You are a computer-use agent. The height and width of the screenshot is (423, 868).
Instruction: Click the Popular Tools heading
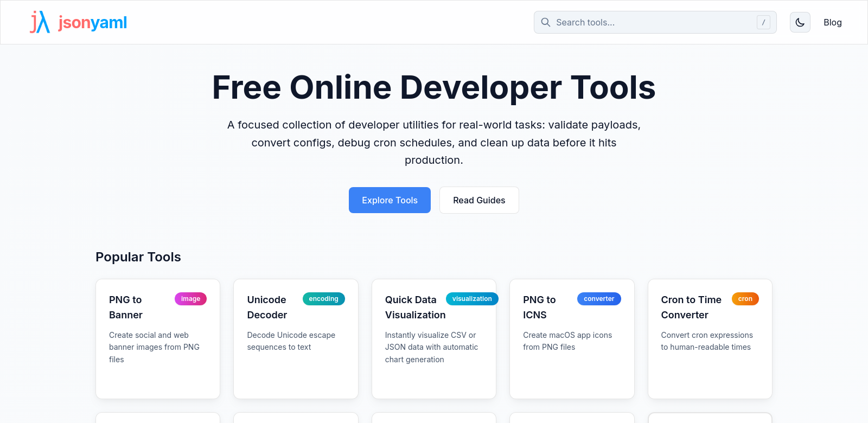[x=138, y=257]
